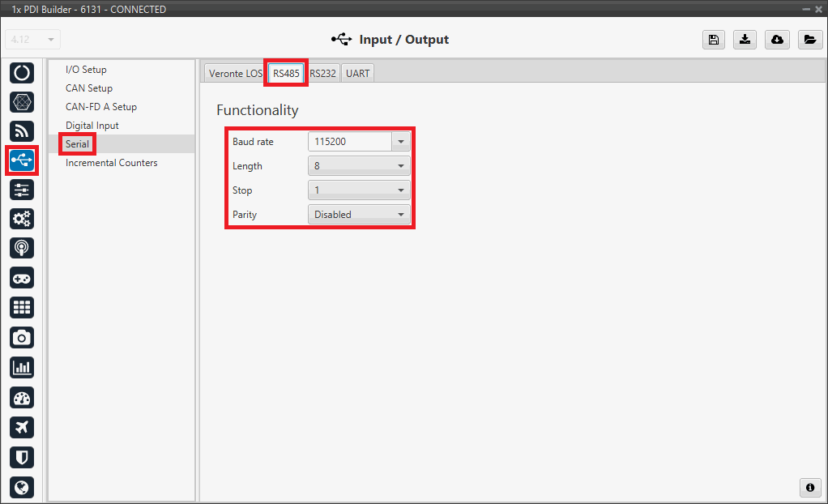This screenshot has width=828, height=504.
Task: Expand the Baud rate dropdown arrow
Action: [x=401, y=142]
